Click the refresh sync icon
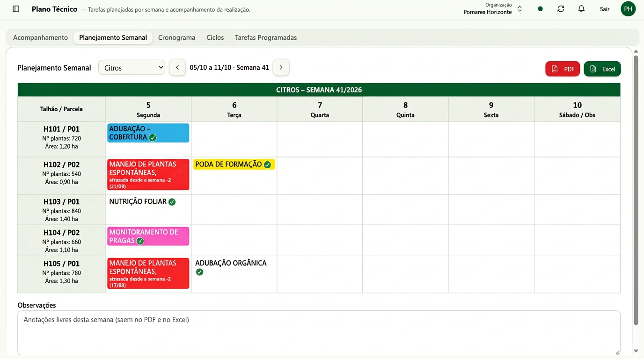 pyautogui.click(x=561, y=9)
